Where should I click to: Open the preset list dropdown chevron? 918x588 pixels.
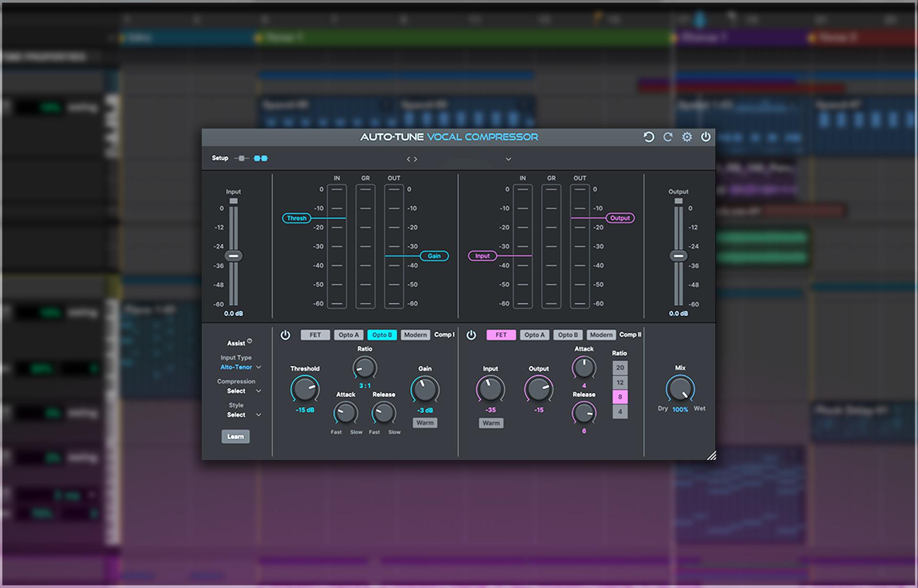click(508, 159)
